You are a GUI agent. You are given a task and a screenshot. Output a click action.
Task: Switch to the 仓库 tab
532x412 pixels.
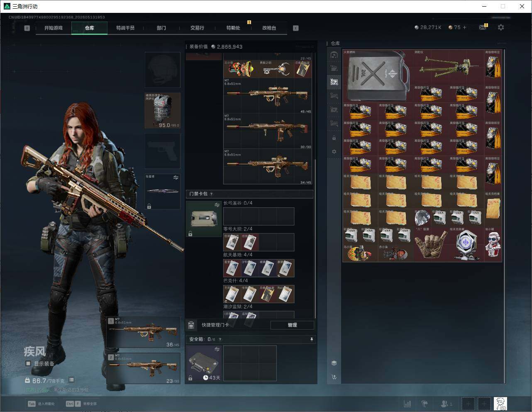click(90, 28)
